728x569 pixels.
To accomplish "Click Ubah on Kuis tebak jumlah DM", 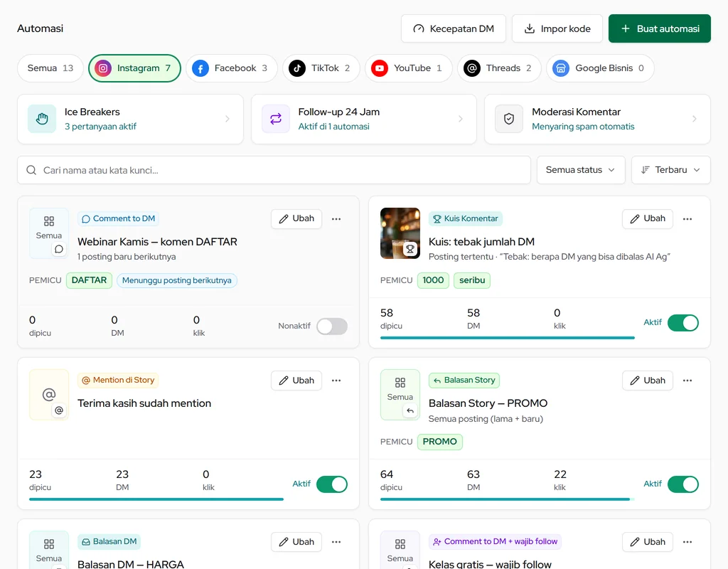I will click(x=648, y=219).
